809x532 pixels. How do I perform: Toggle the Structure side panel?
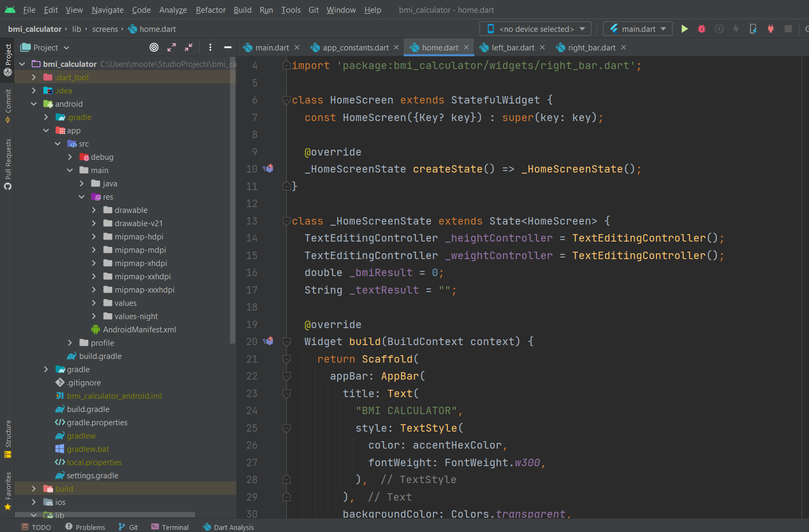point(7,439)
